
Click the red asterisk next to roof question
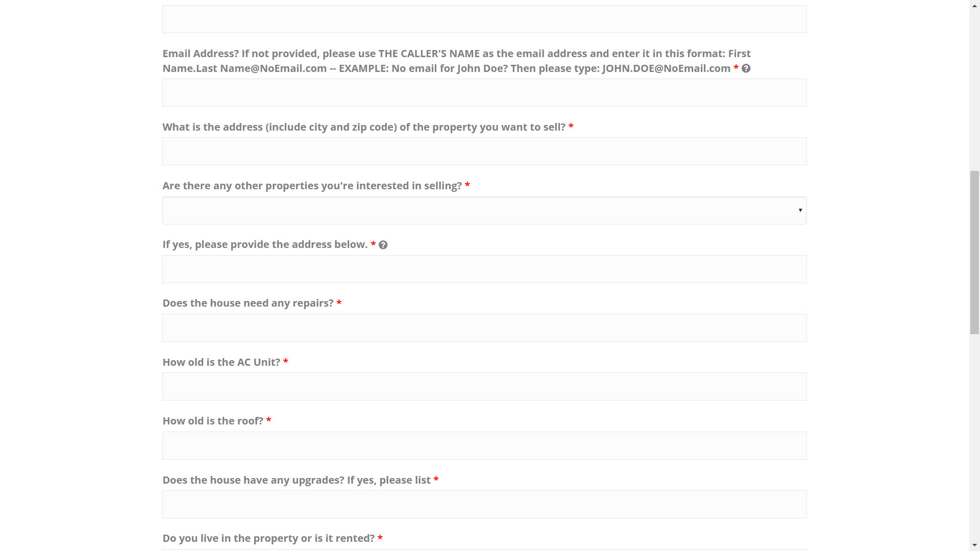coord(269,420)
